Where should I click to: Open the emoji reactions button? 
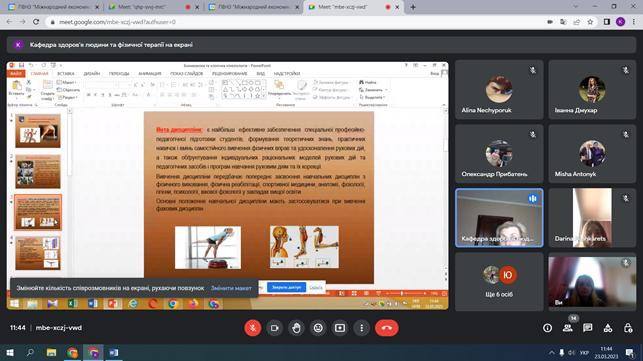tap(318, 328)
